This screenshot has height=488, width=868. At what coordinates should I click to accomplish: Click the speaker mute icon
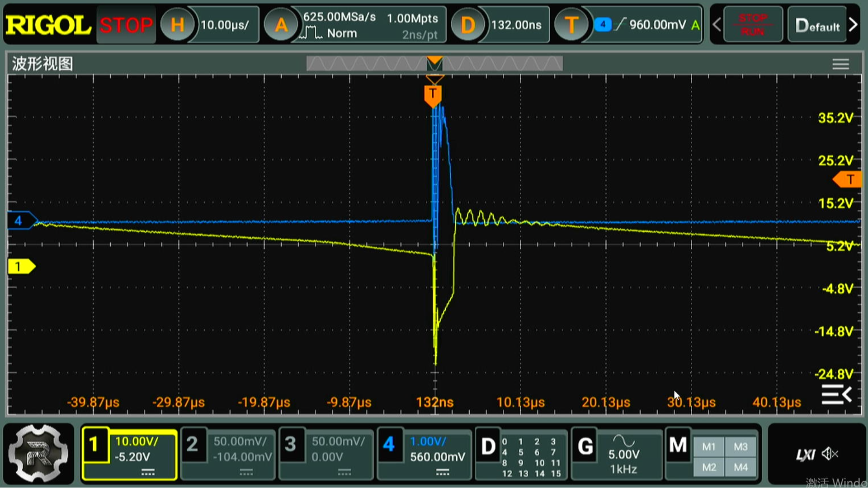[x=830, y=454]
